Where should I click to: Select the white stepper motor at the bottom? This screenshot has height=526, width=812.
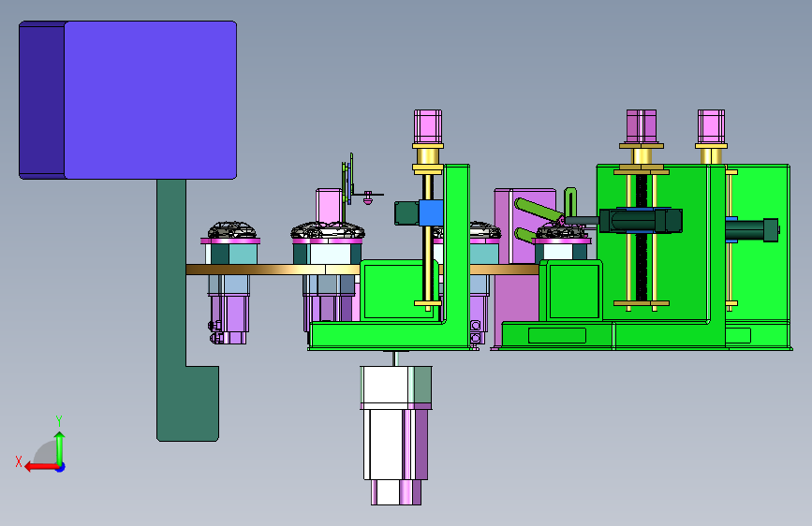pyautogui.click(x=396, y=435)
